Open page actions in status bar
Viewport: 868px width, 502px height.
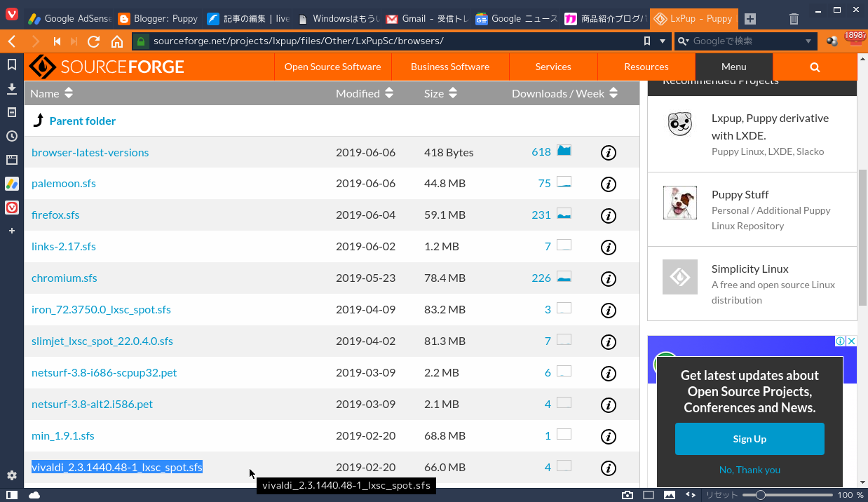pos(691,495)
